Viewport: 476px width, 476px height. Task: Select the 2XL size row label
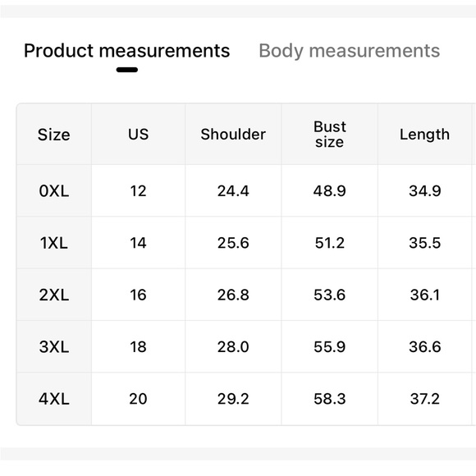(54, 295)
